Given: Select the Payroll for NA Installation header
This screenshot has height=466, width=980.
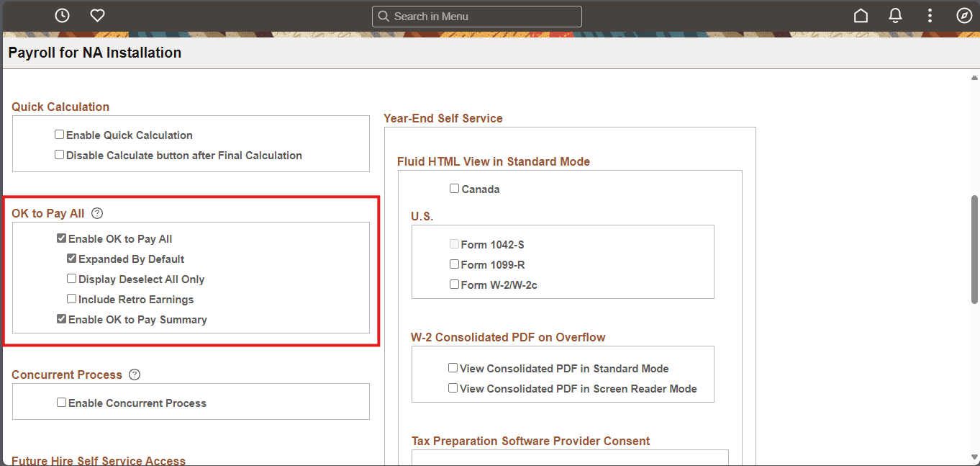Looking at the screenshot, I should (94, 52).
